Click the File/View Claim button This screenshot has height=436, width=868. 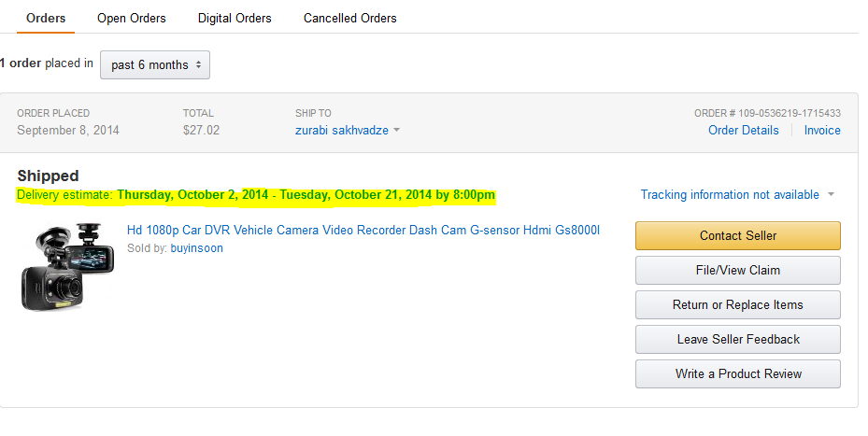coord(737,270)
